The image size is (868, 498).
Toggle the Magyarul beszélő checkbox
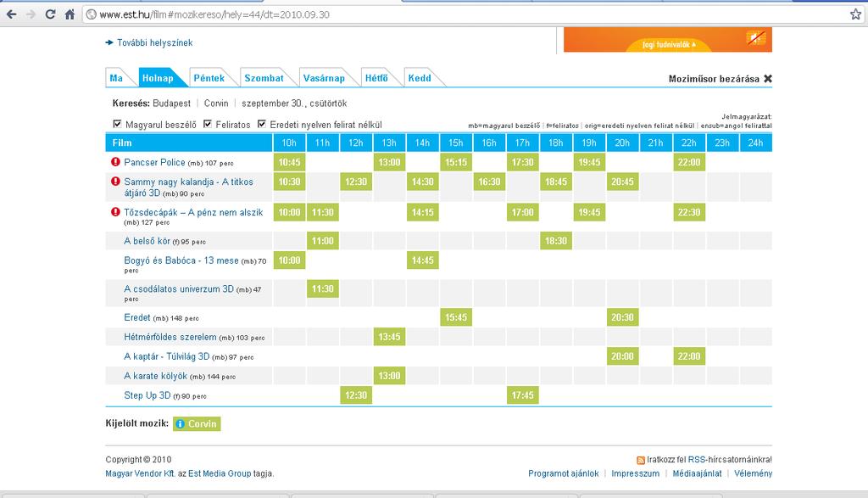[117, 124]
